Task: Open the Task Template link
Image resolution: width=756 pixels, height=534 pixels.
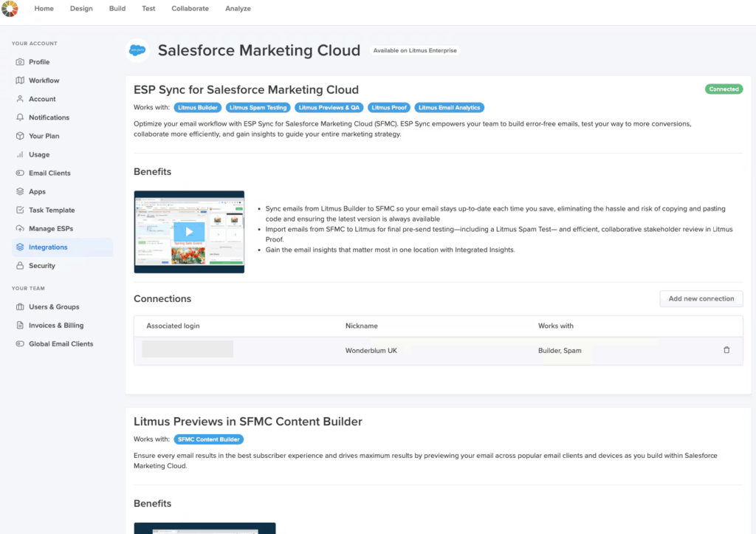Action: 52,210
